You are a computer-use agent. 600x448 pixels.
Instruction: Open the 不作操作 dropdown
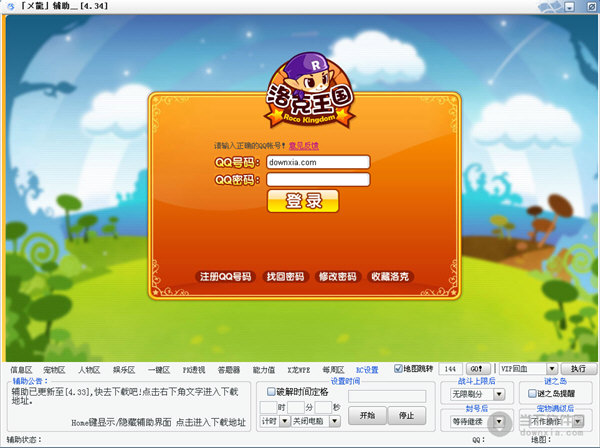[578, 422]
